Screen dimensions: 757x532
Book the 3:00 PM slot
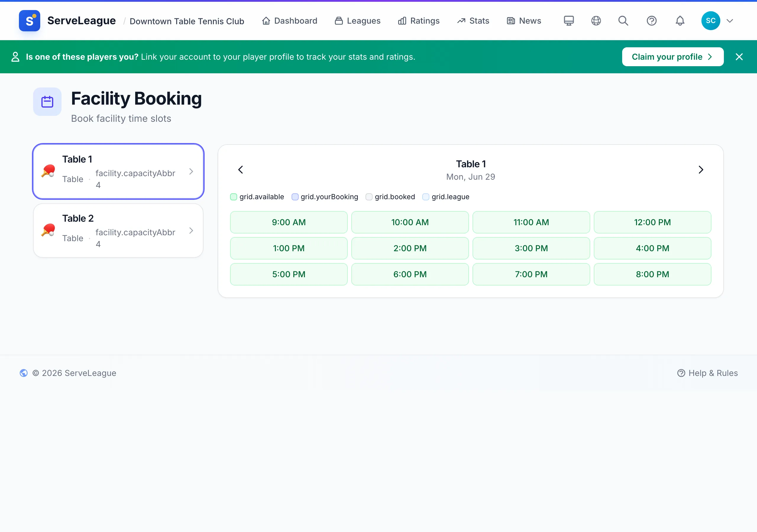(x=531, y=248)
